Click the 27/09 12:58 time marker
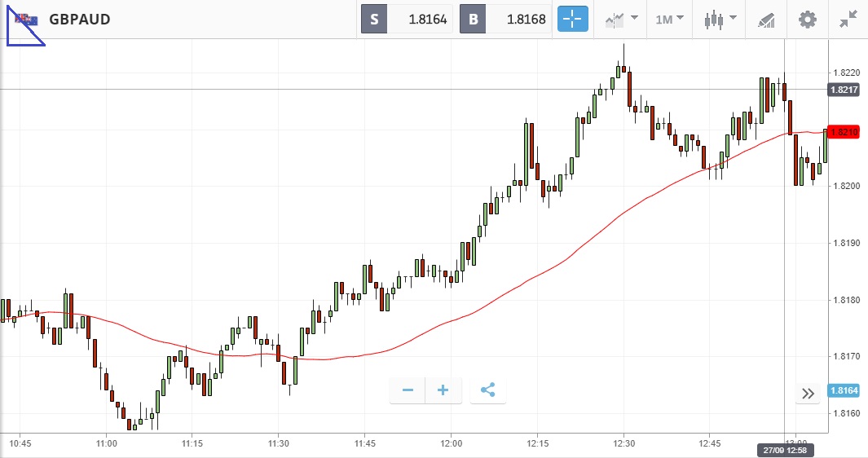 [x=785, y=450]
